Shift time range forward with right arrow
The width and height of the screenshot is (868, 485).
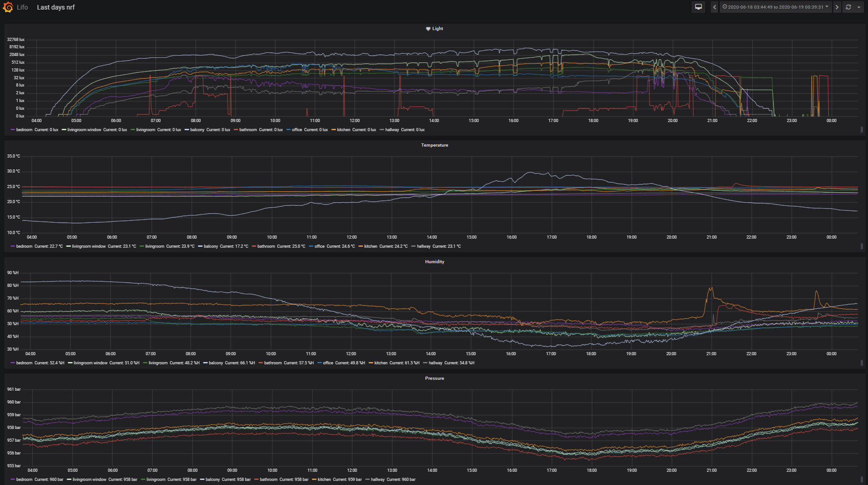837,7
